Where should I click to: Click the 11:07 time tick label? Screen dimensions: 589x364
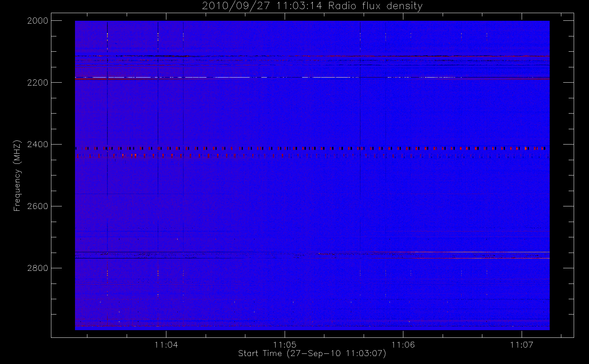pyautogui.click(x=522, y=345)
